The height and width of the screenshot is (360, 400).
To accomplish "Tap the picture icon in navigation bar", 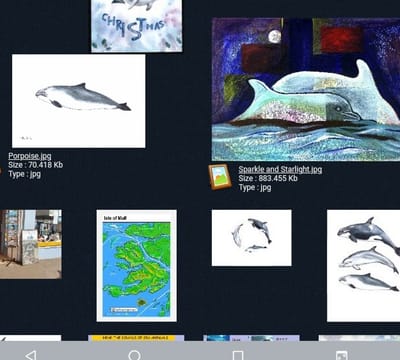I will (341, 355).
